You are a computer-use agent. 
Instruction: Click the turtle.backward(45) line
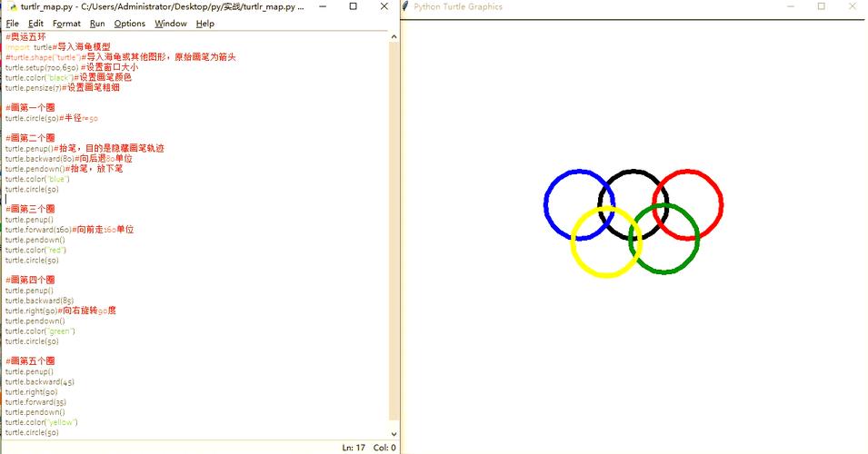[40, 381]
